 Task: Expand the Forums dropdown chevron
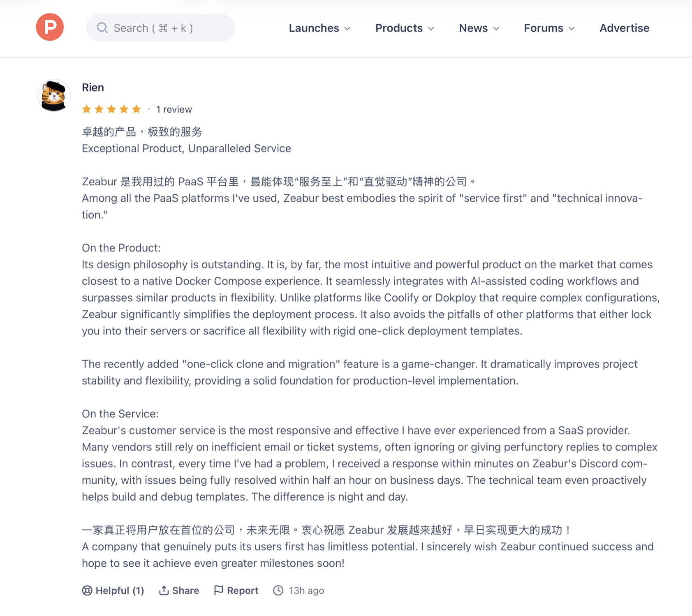coord(572,28)
